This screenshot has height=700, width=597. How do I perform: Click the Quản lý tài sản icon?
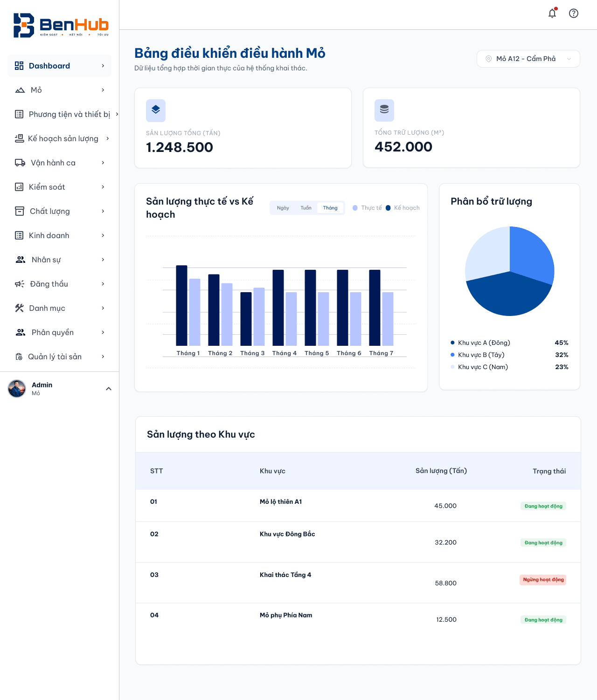[x=19, y=357]
